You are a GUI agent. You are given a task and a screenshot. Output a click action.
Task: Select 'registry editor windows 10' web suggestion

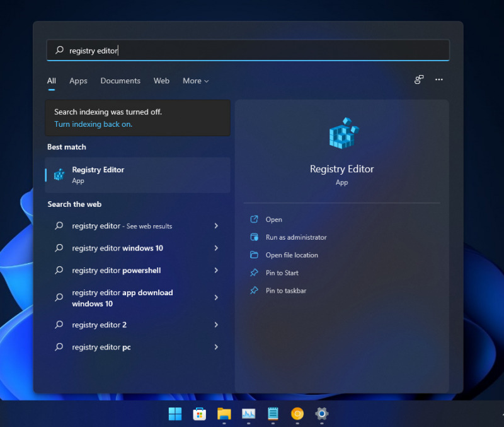(x=137, y=248)
